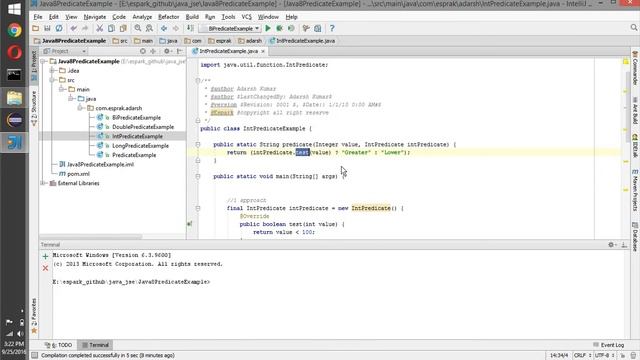Open the Event Log button
Image resolution: width=640 pixels, height=360 pixels.
pyautogui.click(x=608, y=345)
